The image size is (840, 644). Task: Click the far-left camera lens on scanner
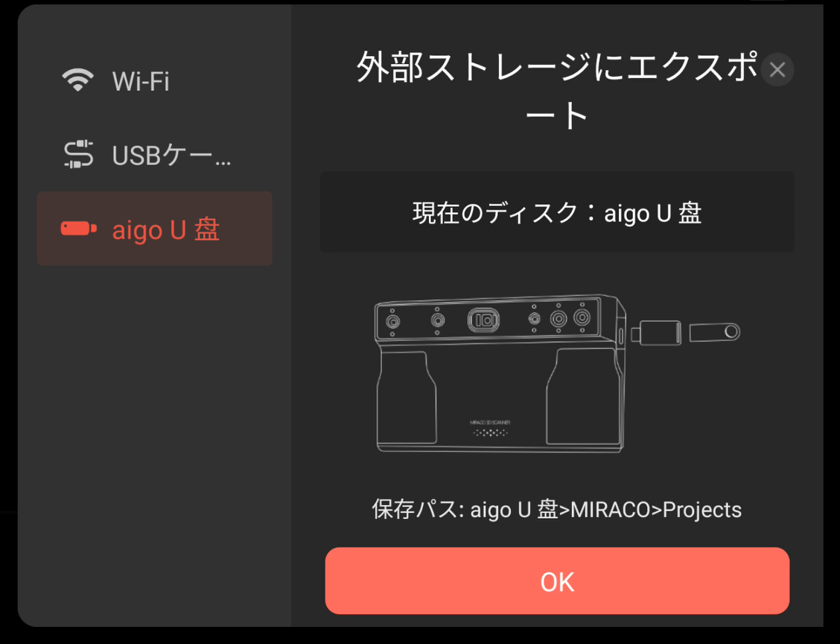point(393,322)
